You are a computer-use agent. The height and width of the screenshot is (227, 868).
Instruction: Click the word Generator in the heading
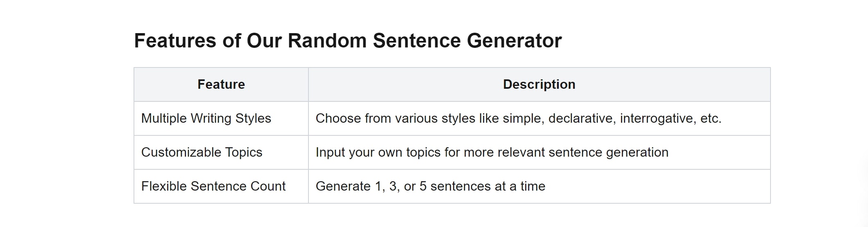pos(514,41)
